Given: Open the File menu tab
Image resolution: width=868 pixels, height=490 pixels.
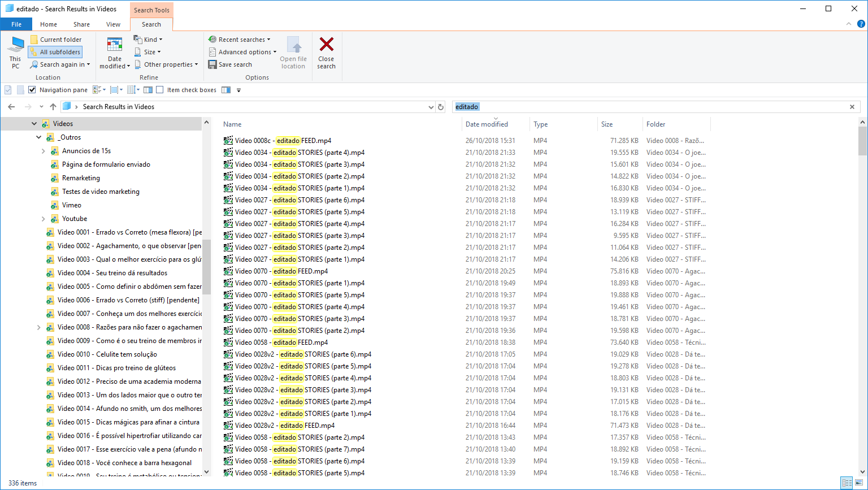Looking at the screenshot, I should click(x=16, y=24).
